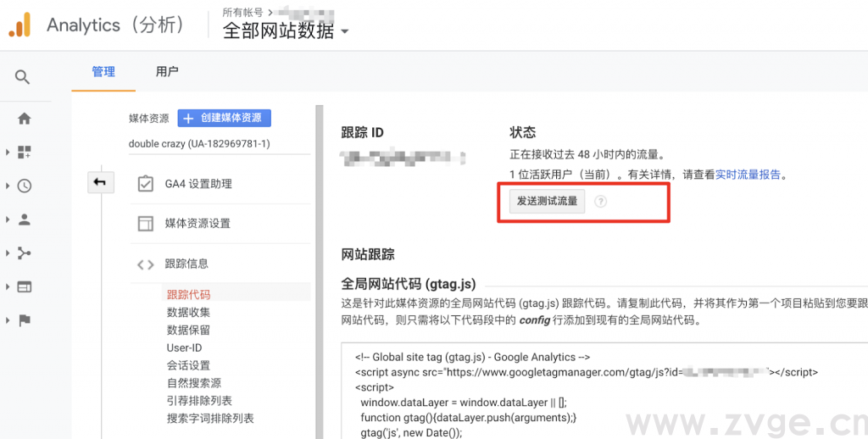Click the 媒体资源设置 layout icon
868x439 pixels.
coord(146,224)
